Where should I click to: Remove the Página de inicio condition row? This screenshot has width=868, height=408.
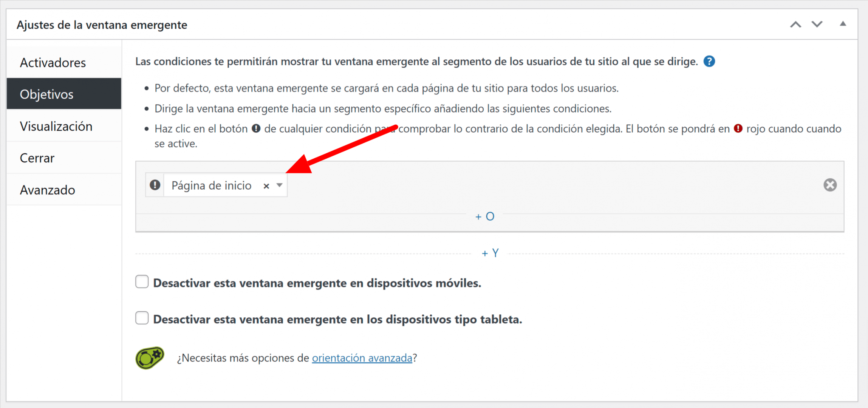[x=830, y=185]
